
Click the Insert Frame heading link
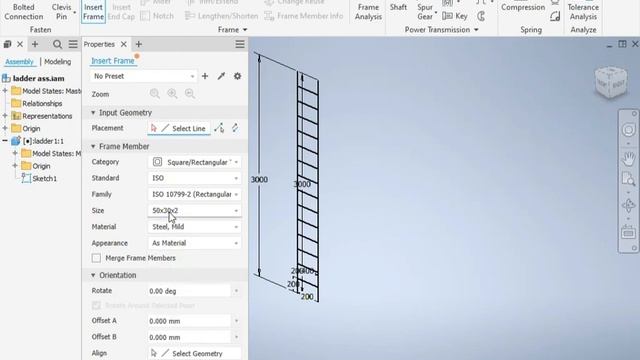tap(113, 60)
